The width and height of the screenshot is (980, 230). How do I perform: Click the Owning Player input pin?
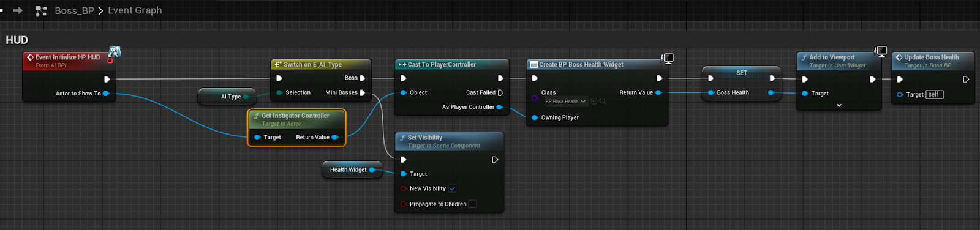pyautogui.click(x=535, y=117)
